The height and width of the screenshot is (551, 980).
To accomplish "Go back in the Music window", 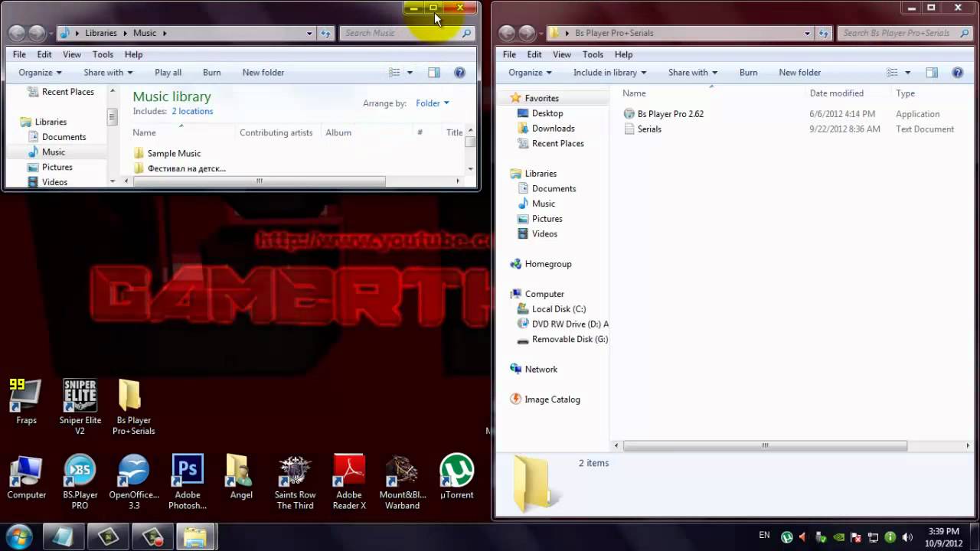I will click(x=17, y=33).
